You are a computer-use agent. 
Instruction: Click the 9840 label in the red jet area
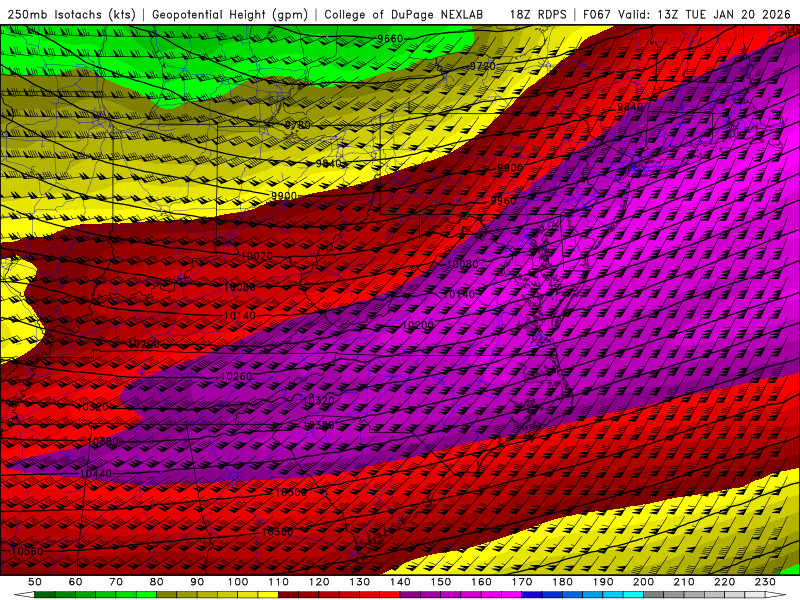(x=630, y=106)
